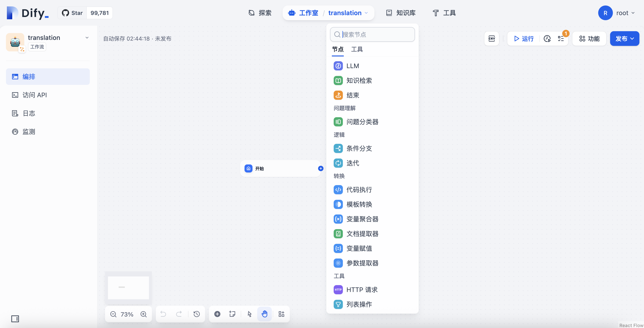Viewport: 644px width, 328px height.
Task: Undo the last canvas action
Action: click(x=163, y=314)
